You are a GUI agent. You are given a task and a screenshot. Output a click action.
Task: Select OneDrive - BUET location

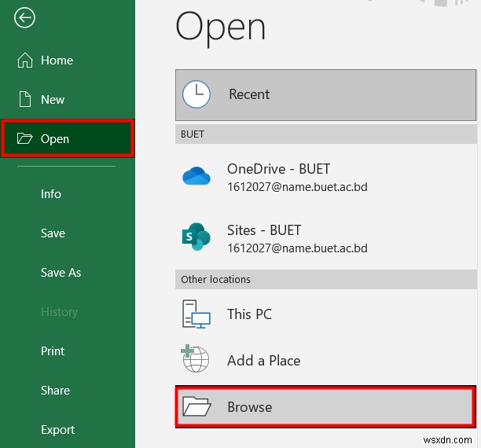point(326,177)
